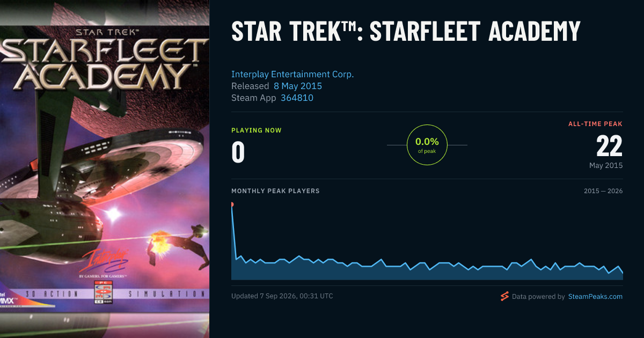Click the All-Time Peak value 22

point(609,146)
